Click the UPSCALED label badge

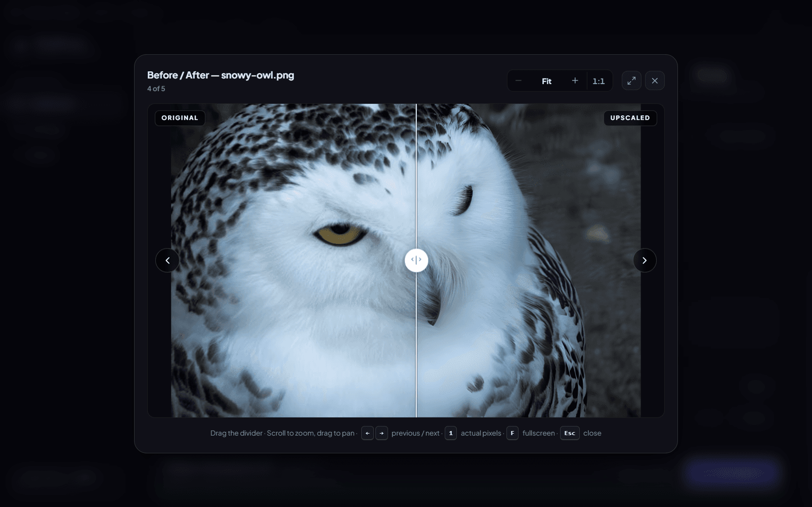630,118
